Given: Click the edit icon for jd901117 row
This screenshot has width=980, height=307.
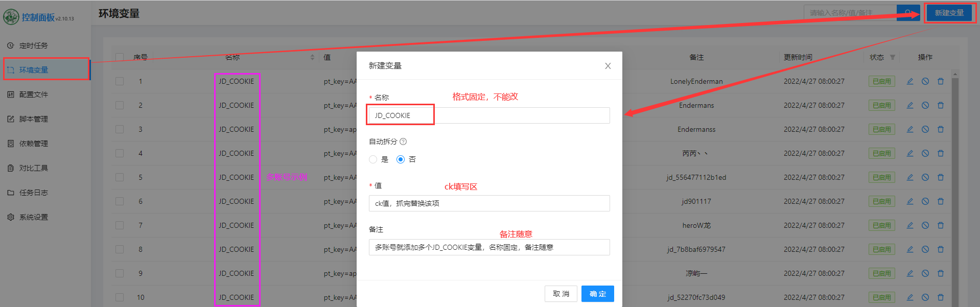Looking at the screenshot, I should coord(909,201).
